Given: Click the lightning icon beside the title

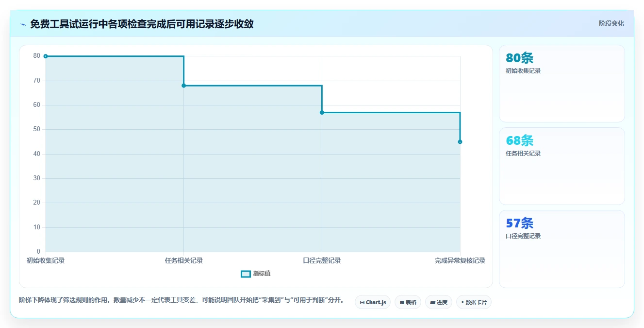Looking at the screenshot, I should (23, 24).
